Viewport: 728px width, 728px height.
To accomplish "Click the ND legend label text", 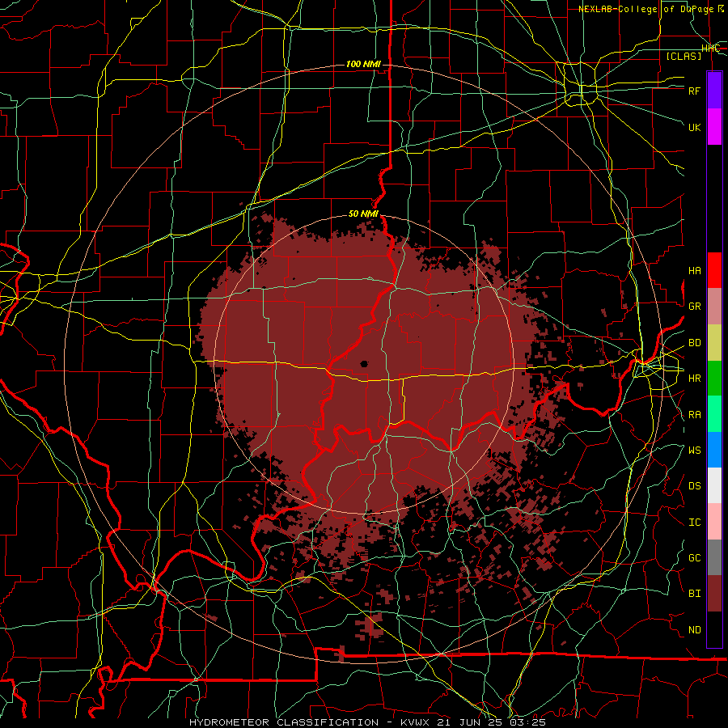I will [694, 630].
